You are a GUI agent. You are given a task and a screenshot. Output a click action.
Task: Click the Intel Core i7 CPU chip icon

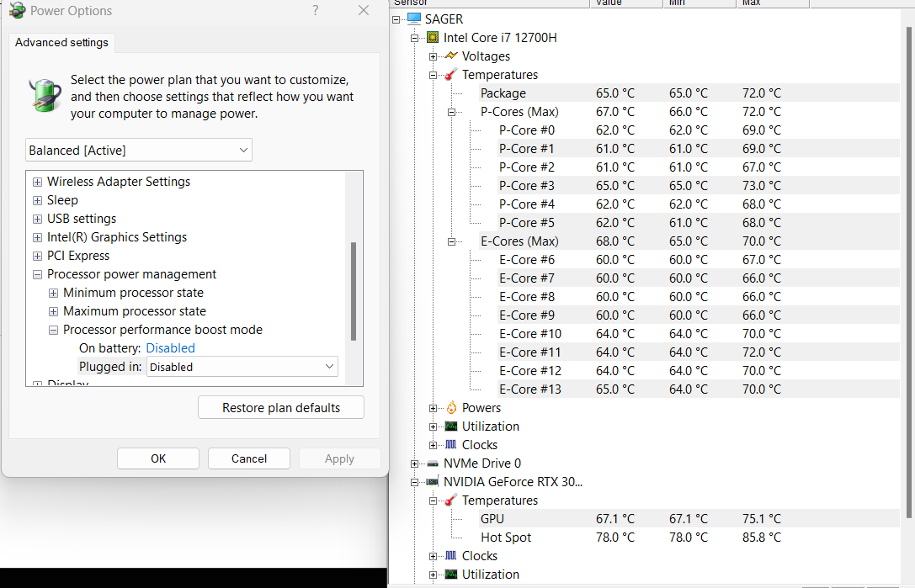(x=433, y=37)
